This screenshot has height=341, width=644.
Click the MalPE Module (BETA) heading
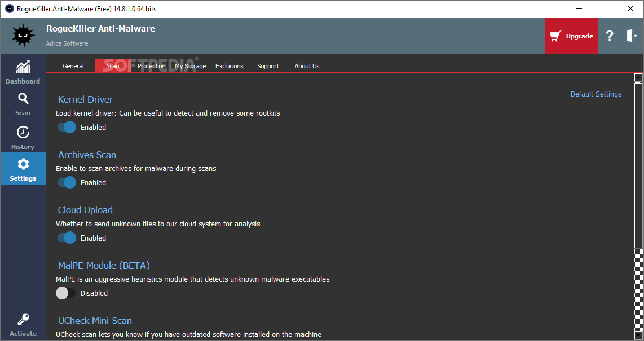pyautogui.click(x=104, y=265)
